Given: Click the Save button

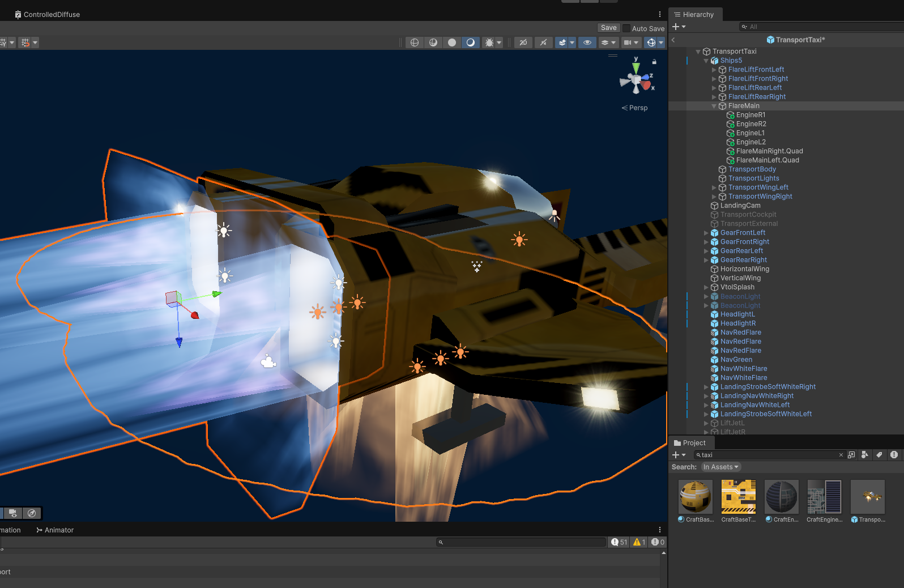Looking at the screenshot, I should [x=609, y=28].
